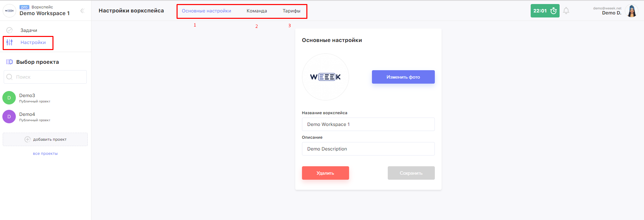Click the plus icon in добавить проект
Image resolution: width=644 pixels, height=220 pixels.
(28, 139)
